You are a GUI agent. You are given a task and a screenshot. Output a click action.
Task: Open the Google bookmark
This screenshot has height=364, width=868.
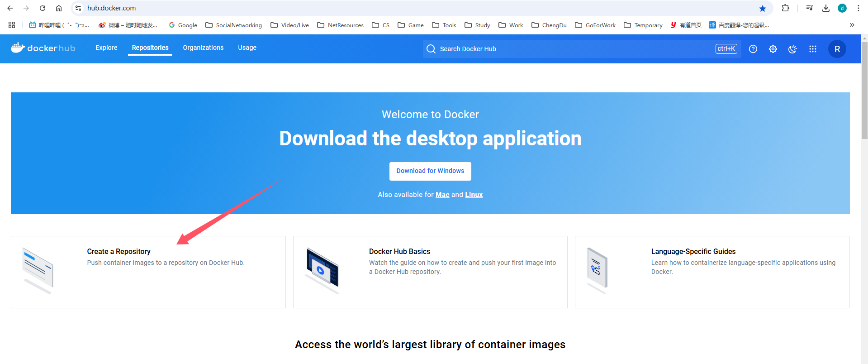[183, 25]
